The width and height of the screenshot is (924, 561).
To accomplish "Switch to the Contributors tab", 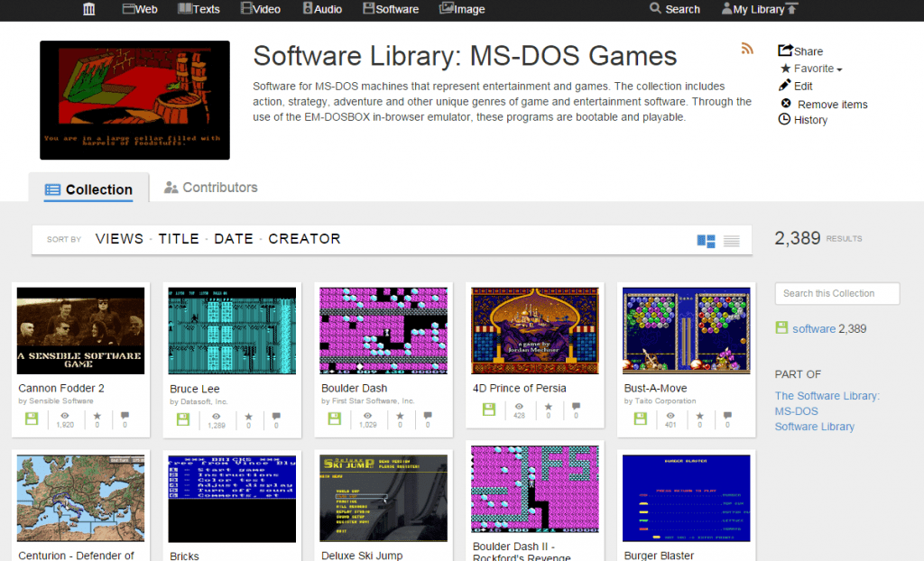I will [210, 187].
